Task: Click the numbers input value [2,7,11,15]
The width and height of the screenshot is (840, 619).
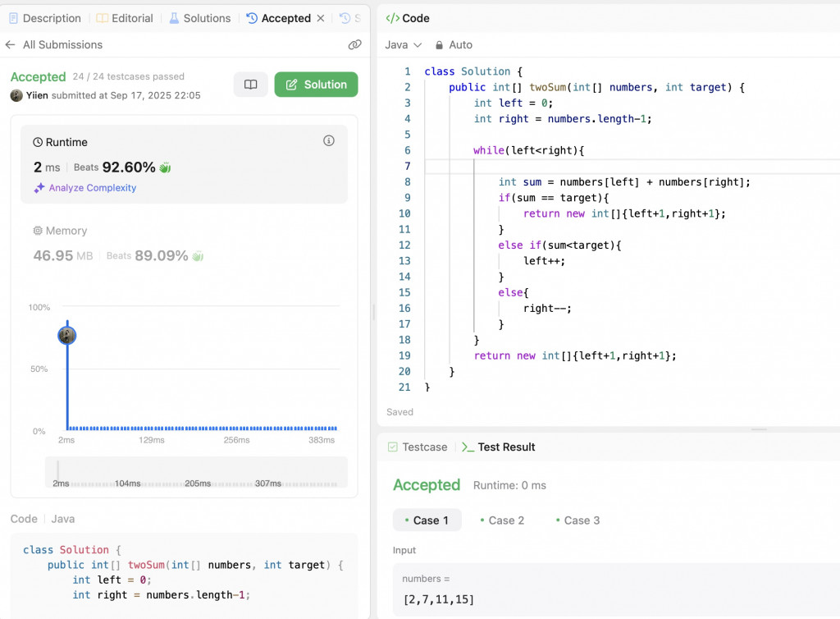Action: 439,599
